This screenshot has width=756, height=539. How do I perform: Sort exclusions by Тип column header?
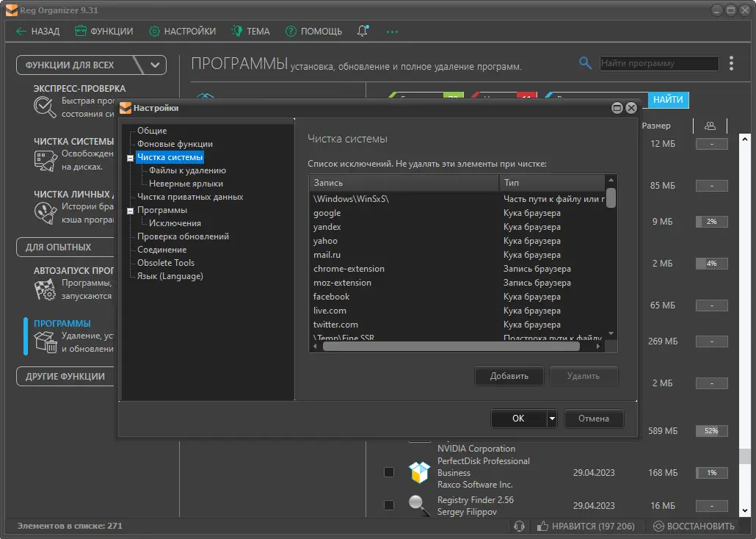tap(553, 183)
